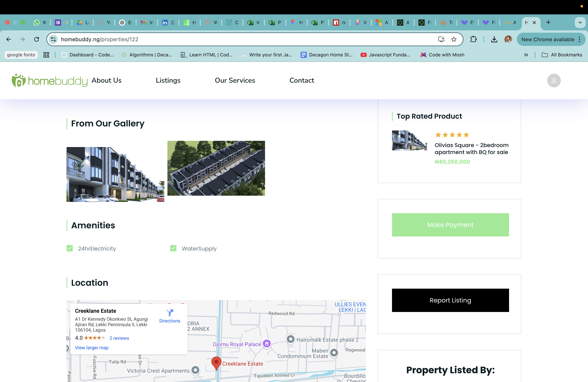Click the map Directions icon

point(170,313)
